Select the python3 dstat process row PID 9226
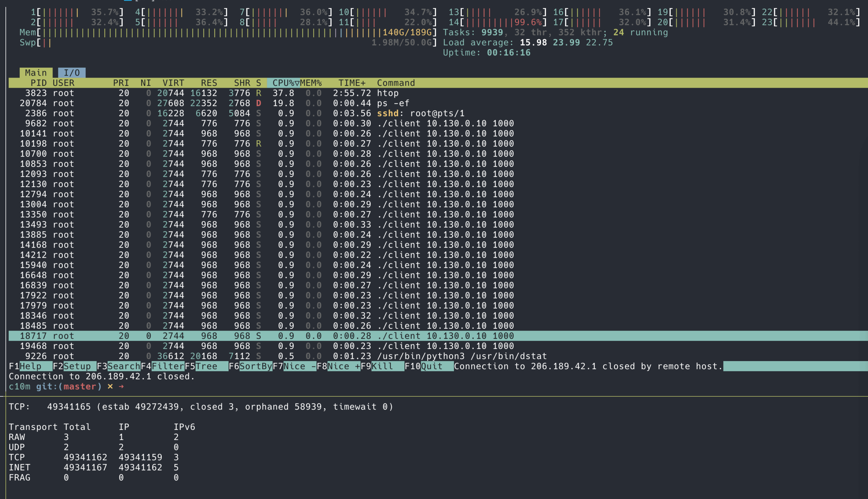Viewport: 868px width, 499px height. click(x=438, y=356)
